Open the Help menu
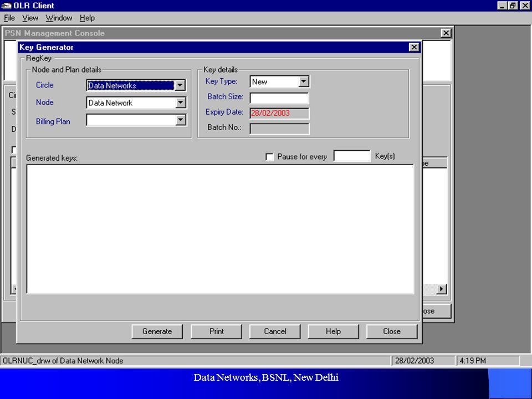Screen dimensions: 532x399 point(87,18)
